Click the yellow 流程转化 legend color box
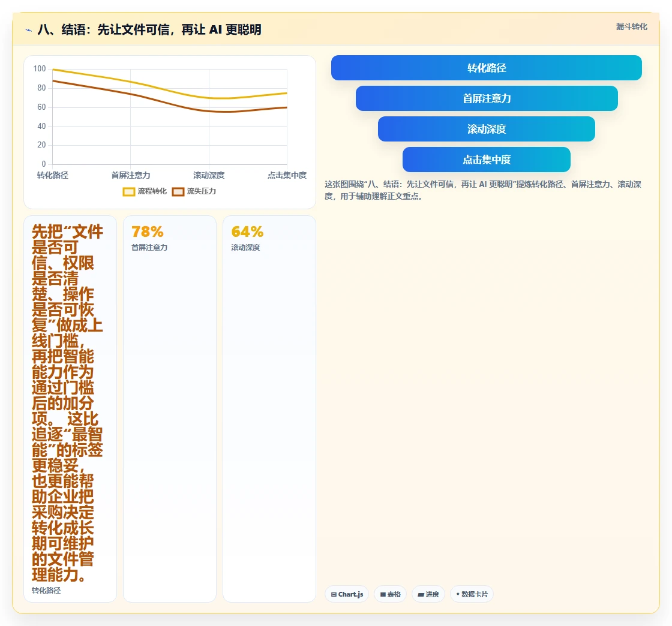 click(x=129, y=192)
